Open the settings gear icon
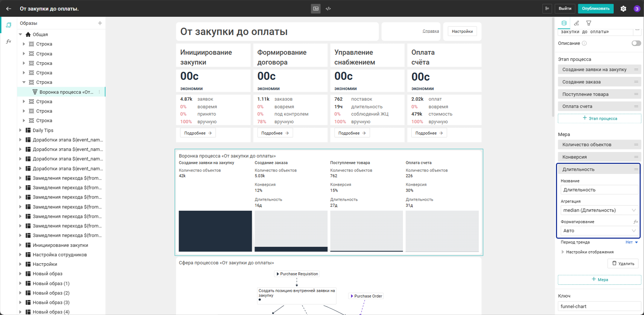The image size is (644, 315). point(623,8)
